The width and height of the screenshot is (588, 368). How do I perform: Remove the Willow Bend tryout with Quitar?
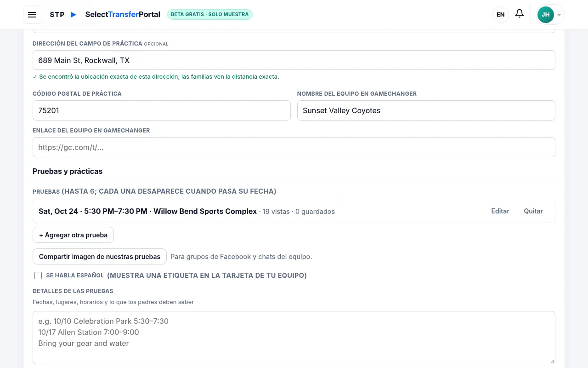pos(533,211)
